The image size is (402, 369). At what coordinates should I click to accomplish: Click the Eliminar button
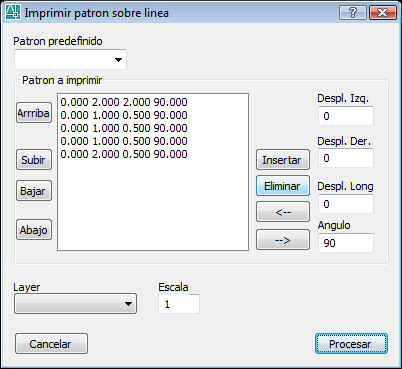(283, 186)
